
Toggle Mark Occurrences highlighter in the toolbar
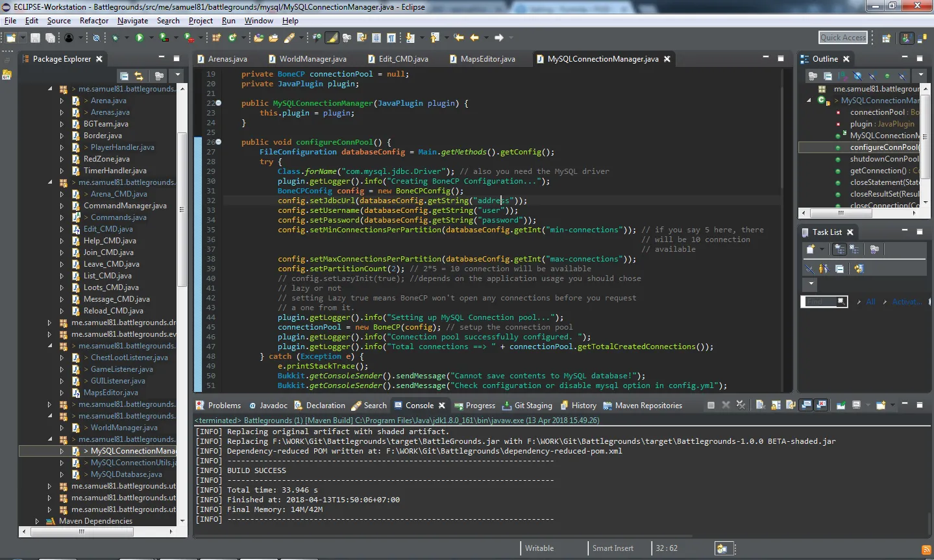pyautogui.click(x=332, y=38)
